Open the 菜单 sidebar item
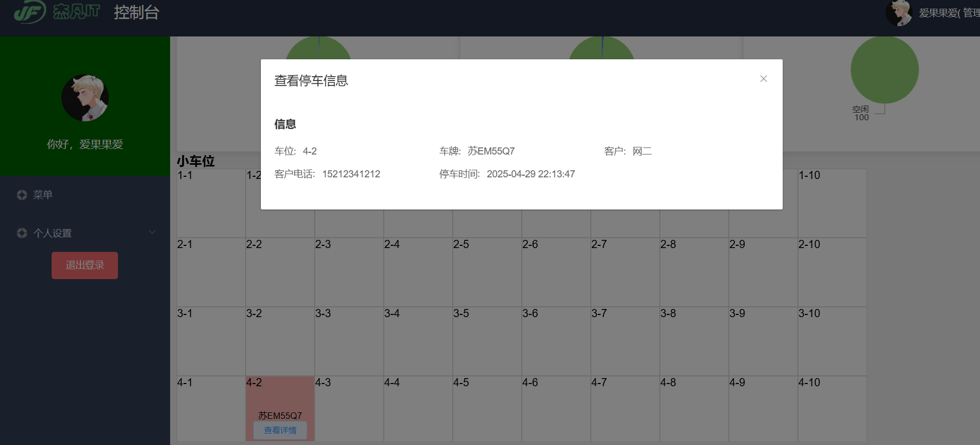 pyautogui.click(x=85, y=195)
